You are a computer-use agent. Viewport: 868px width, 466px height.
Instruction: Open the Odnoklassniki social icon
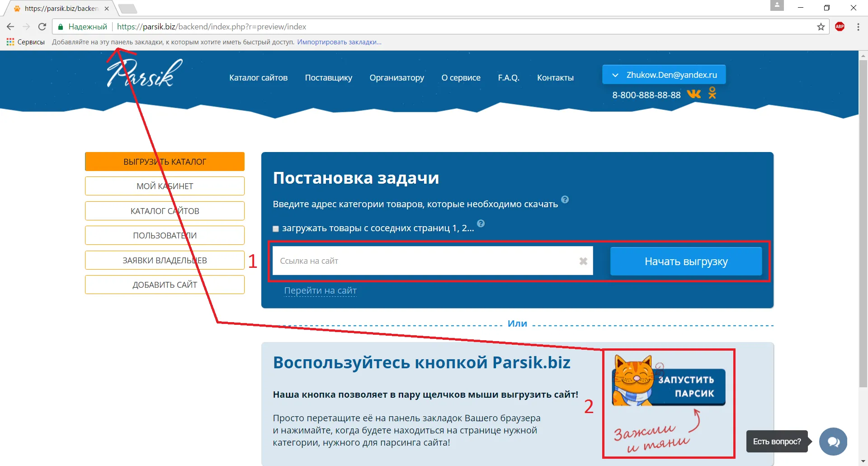pyautogui.click(x=712, y=93)
